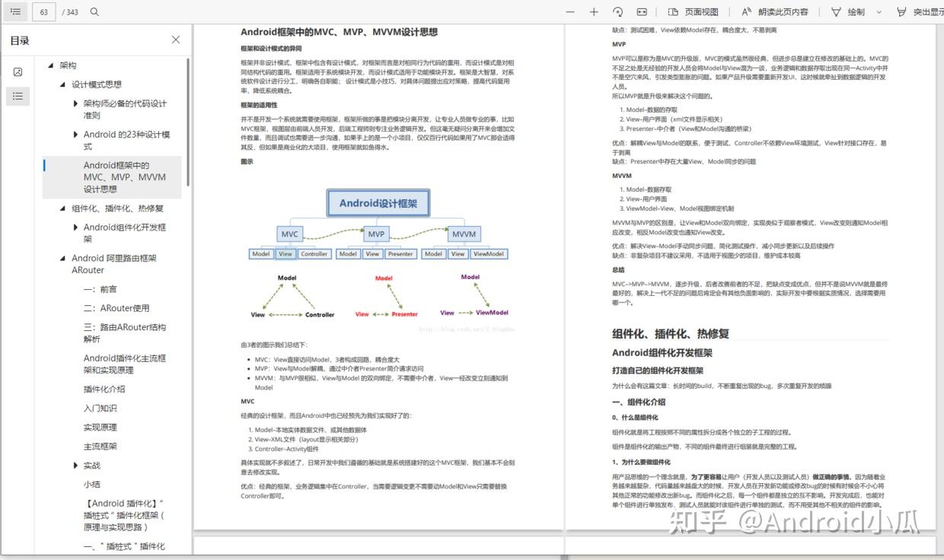Click the 1、为什么要做组件化 subheading
The width and height of the screenshot is (944, 560).
[x=642, y=462]
